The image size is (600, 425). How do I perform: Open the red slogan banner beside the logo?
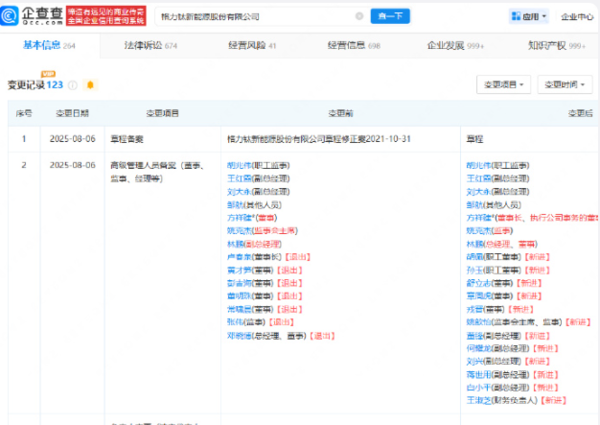click(106, 16)
